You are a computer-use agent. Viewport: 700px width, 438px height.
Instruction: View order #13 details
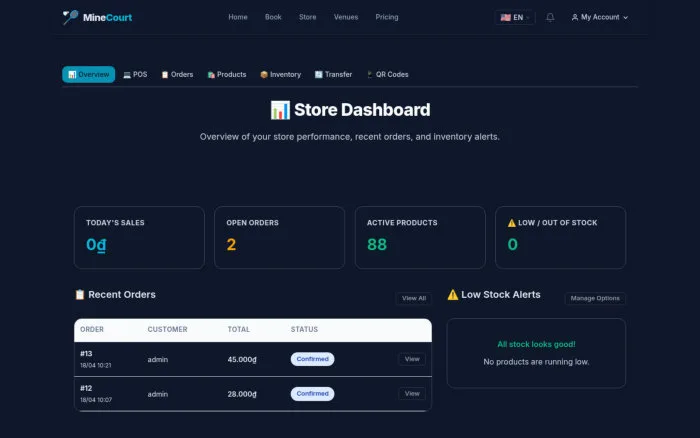coord(412,359)
